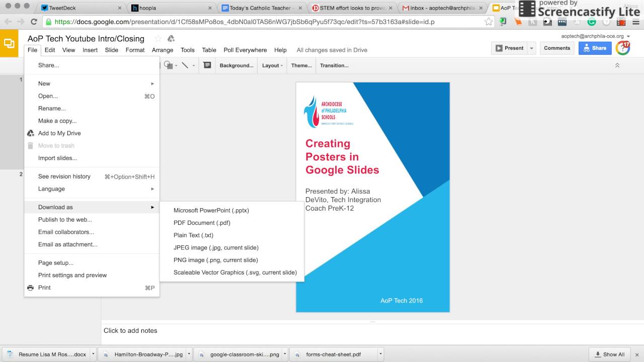The height and width of the screenshot is (362, 644).
Task: Switch to the hoopla tab
Action: coord(171,8)
